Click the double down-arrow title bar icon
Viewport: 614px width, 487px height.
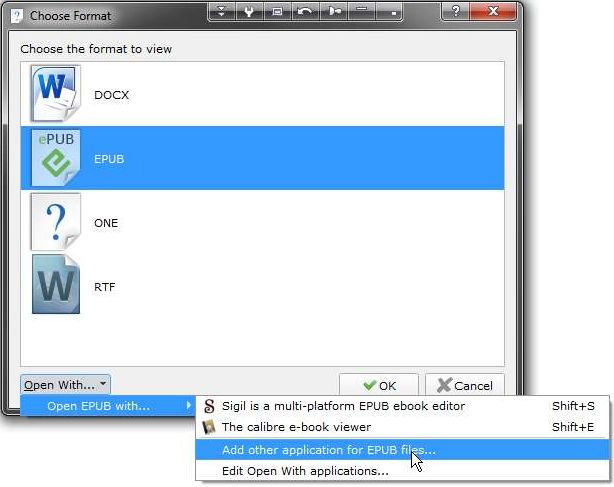click(222, 12)
